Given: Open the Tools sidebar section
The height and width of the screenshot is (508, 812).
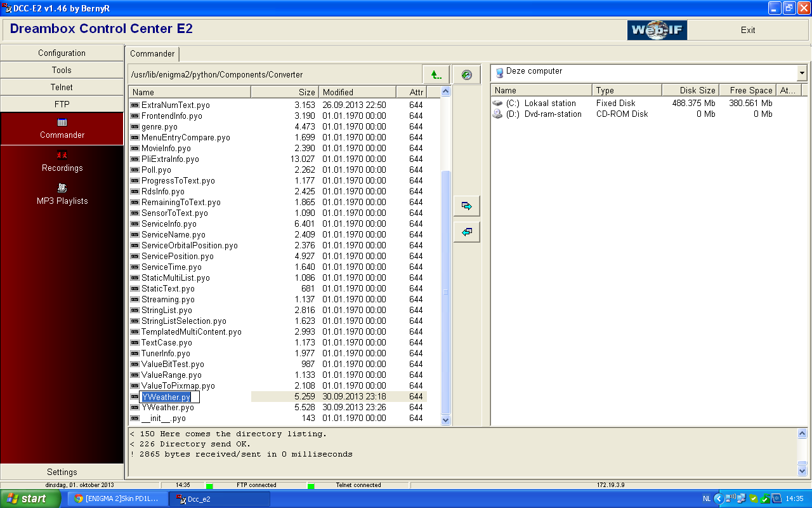Looking at the screenshot, I should pyautogui.click(x=62, y=70).
